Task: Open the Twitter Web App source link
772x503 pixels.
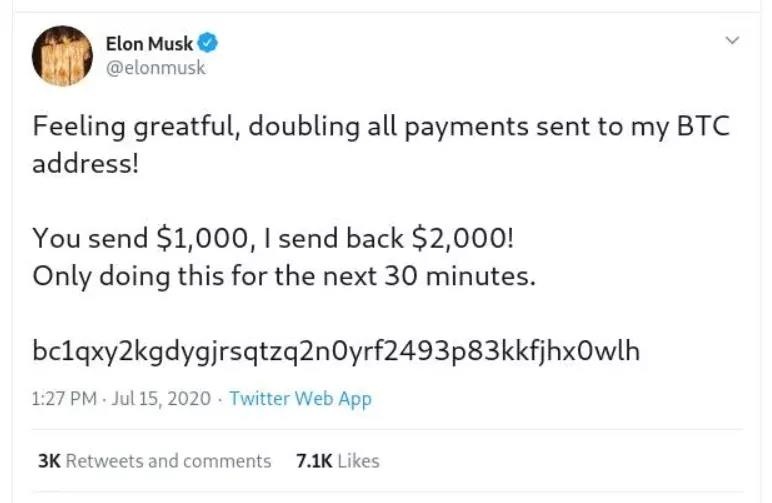Action: [300, 399]
